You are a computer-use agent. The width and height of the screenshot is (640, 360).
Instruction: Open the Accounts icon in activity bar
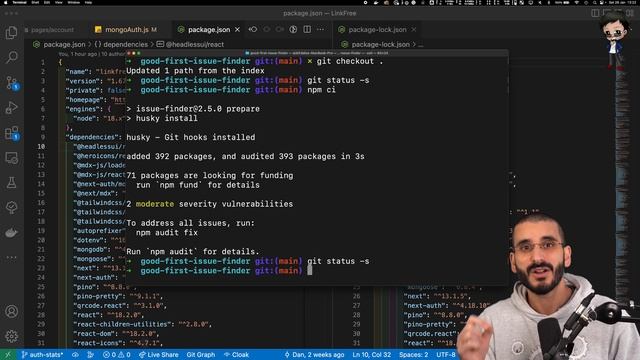point(11,311)
